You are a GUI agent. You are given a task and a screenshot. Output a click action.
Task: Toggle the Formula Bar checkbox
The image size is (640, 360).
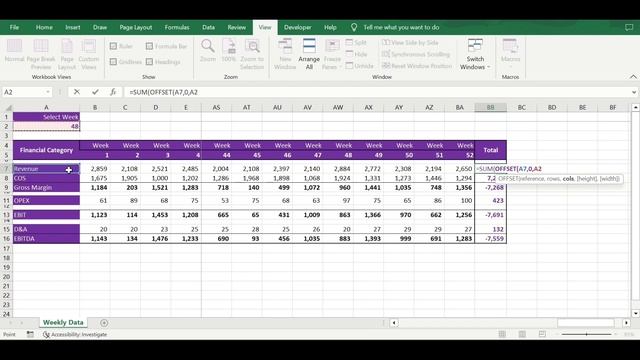pos(149,46)
